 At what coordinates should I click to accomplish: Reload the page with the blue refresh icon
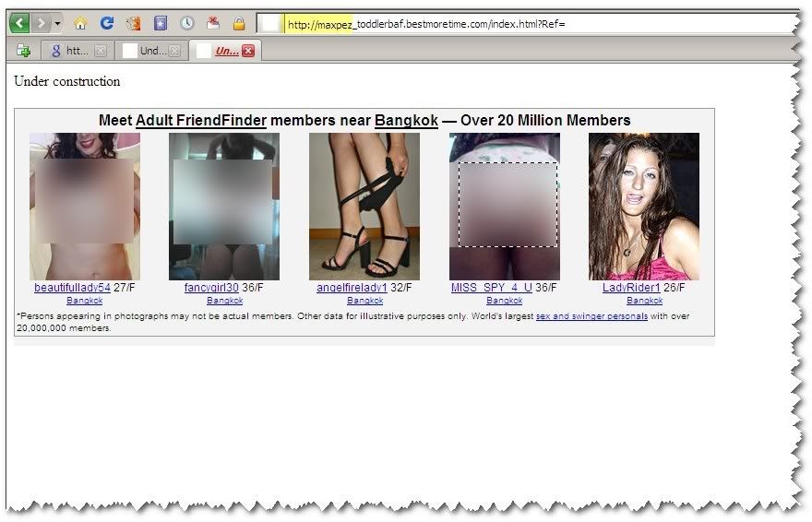click(x=107, y=23)
